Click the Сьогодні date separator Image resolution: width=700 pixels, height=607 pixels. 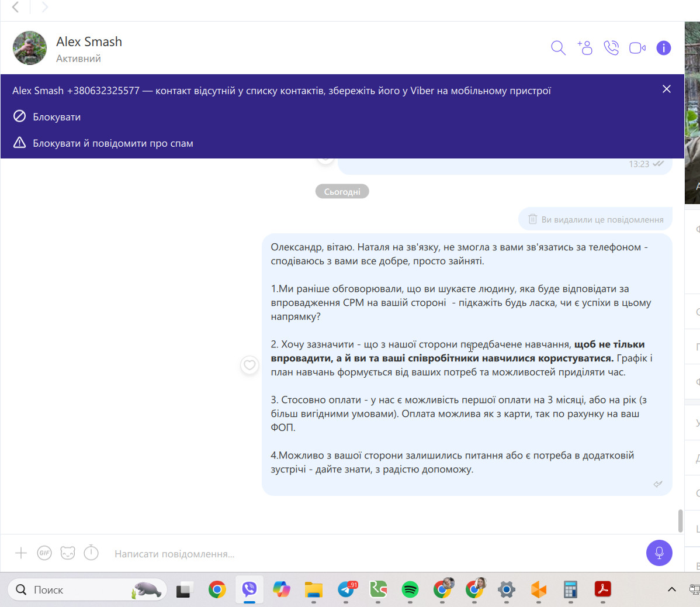point(342,192)
